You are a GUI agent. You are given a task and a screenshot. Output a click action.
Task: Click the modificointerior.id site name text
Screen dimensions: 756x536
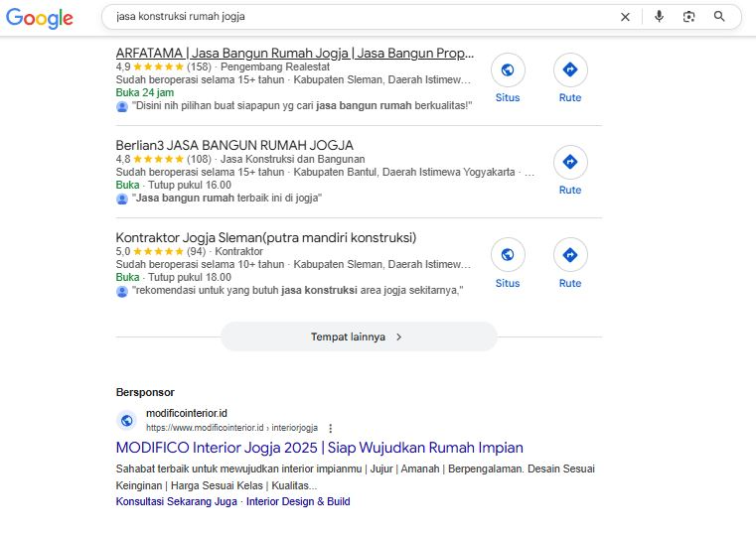pos(187,413)
